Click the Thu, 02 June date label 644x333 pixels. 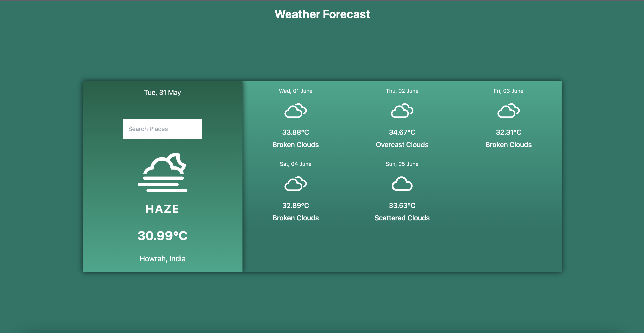click(402, 91)
